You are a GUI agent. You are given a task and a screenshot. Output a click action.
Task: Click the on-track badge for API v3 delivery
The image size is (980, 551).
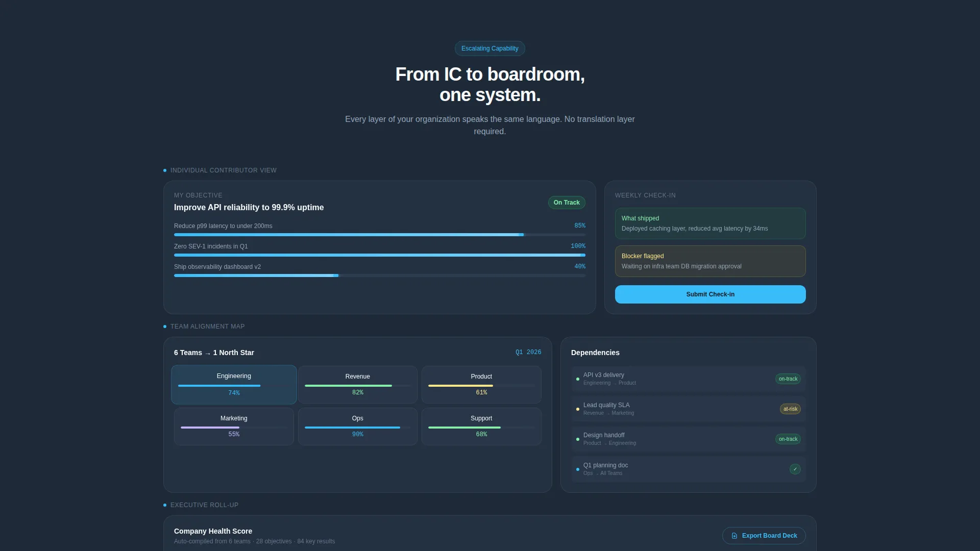pos(788,379)
